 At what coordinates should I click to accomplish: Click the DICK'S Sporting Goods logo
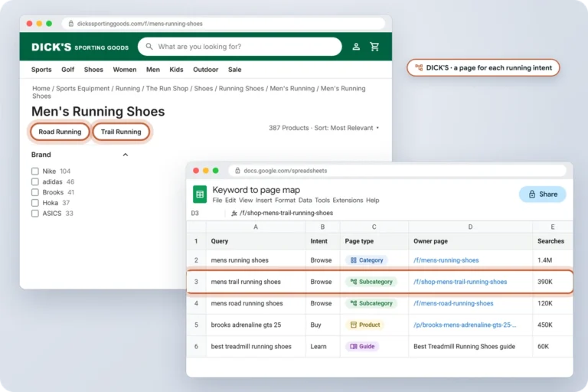80,47
